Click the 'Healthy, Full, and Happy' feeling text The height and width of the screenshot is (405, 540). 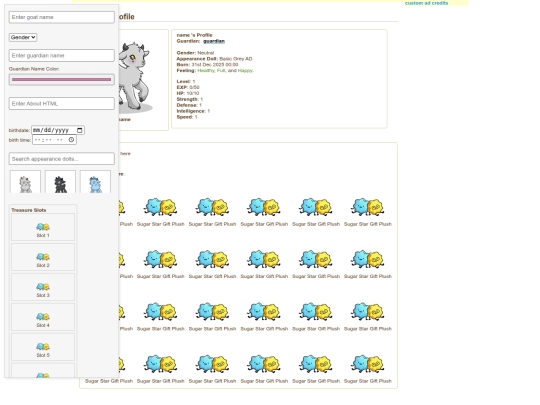pyautogui.click(x=225, y=71)
